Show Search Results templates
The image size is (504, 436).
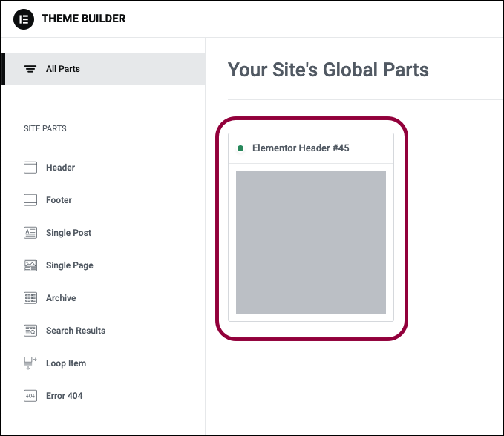coord(76,331)
